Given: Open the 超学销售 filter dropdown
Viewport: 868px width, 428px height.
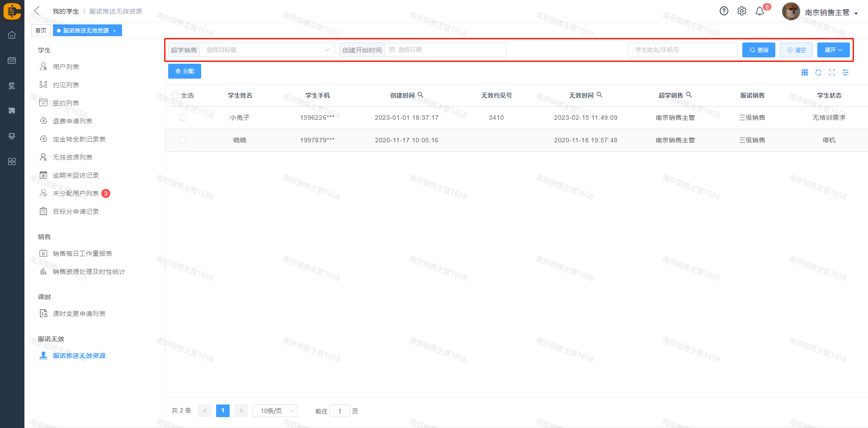Looking at the screenshot, I should (267, 50).
